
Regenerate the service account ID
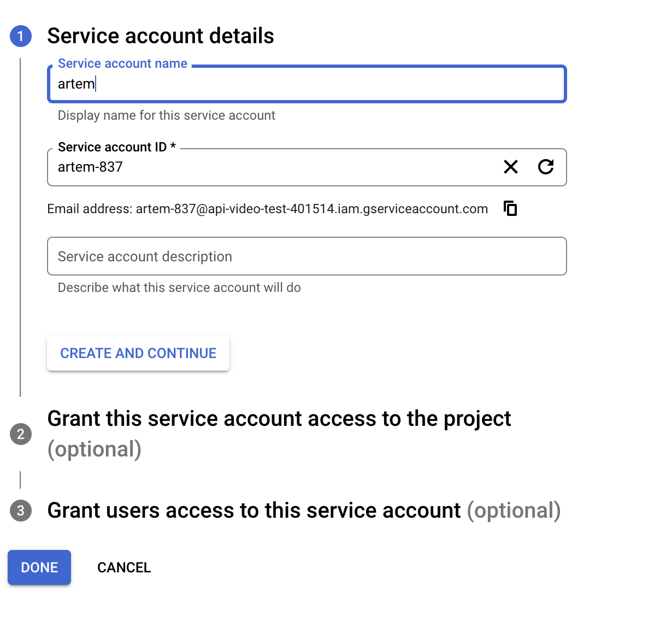(x=545, y=167)
